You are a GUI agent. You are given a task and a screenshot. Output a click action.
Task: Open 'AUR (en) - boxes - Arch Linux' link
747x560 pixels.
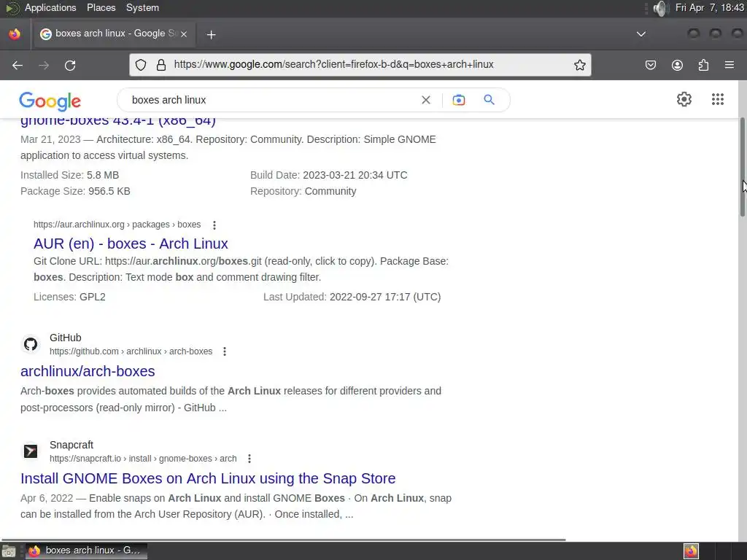[x=131, y=244]
